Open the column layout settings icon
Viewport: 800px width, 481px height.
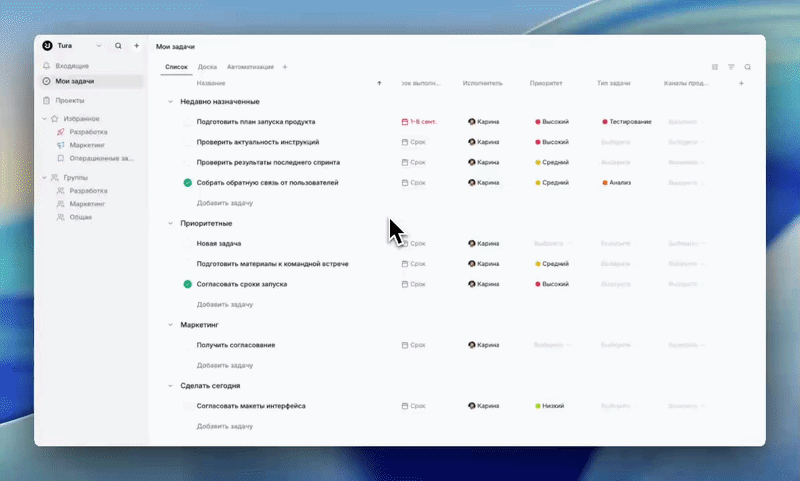[x=715, y=67]
